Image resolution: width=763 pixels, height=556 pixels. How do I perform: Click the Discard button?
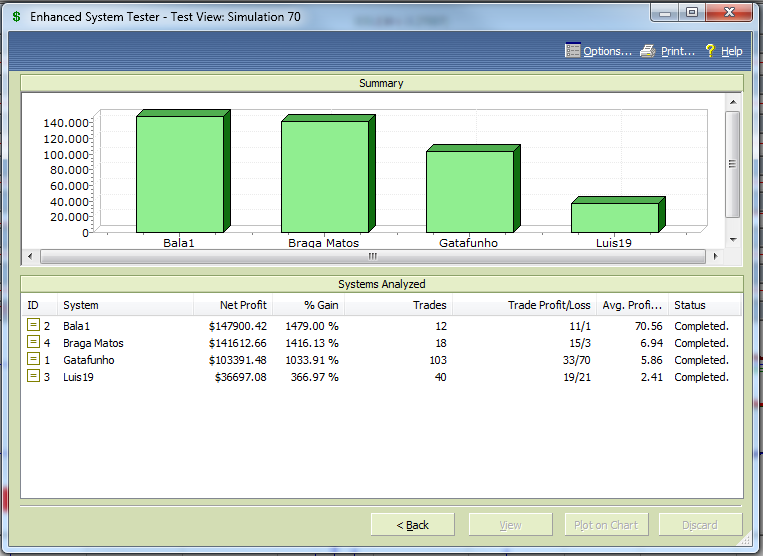(x=700, y=525)
